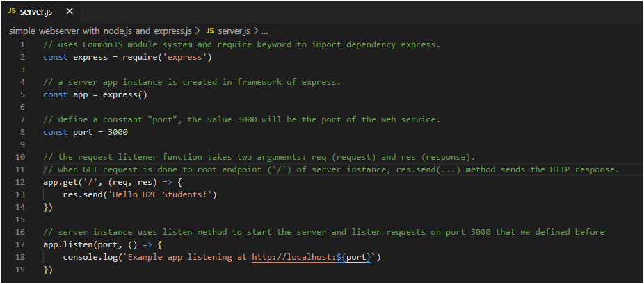The image size is (644, 284).
Task: Click the chevron after the folder breadcrumb
Action: [198, 31]
